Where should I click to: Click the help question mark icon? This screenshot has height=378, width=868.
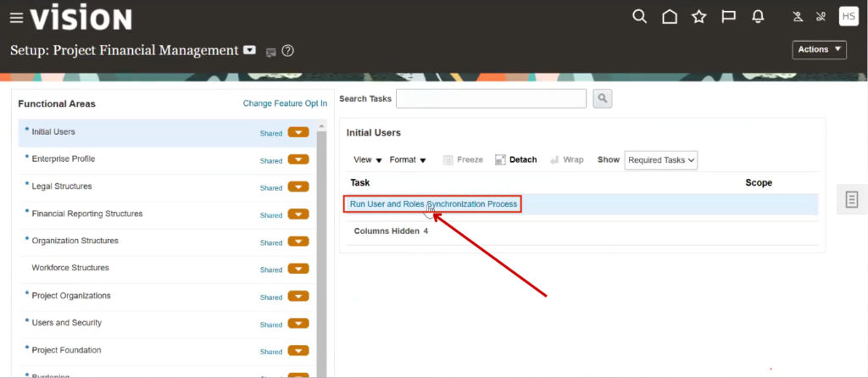pos(288,51)
